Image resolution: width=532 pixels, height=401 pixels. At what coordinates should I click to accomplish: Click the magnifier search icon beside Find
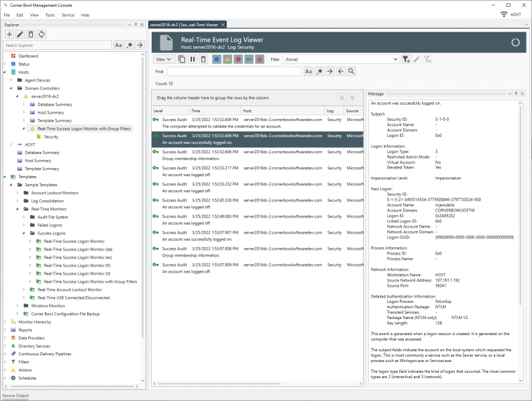point(352,71)
